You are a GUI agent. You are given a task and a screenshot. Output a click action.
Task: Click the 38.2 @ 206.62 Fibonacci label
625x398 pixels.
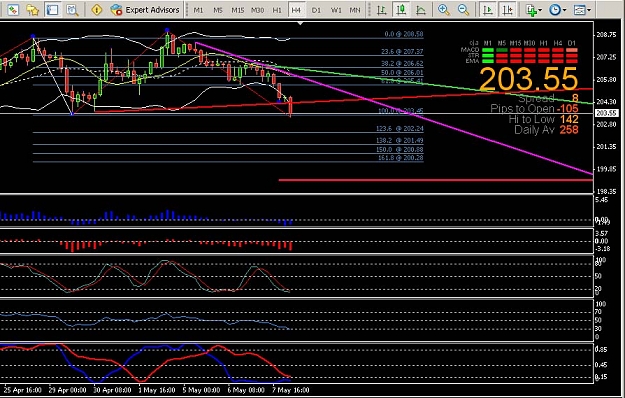coord(402,63)
